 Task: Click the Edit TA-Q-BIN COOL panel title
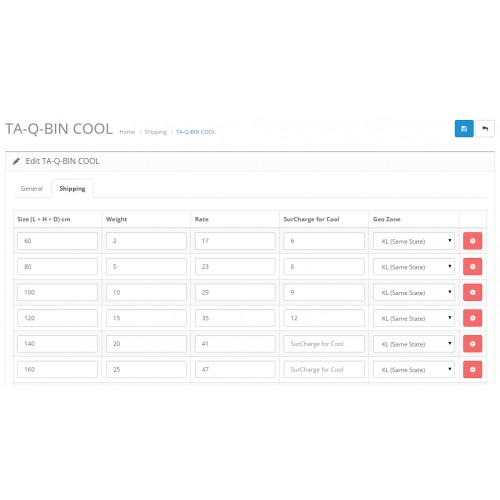(62, 161)
